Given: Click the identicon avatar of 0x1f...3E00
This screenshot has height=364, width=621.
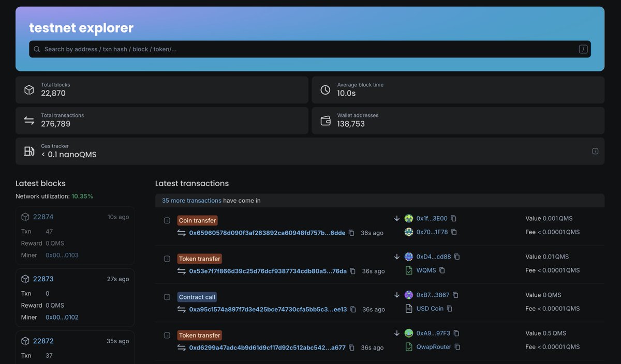Looking at the screenshot, I should pos(409,218).
